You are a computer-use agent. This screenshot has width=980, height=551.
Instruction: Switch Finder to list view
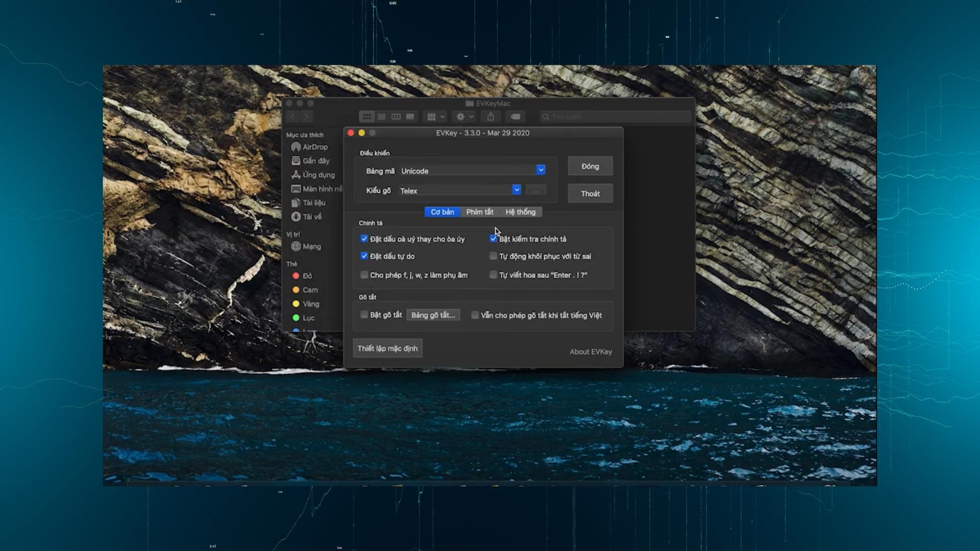382,117
